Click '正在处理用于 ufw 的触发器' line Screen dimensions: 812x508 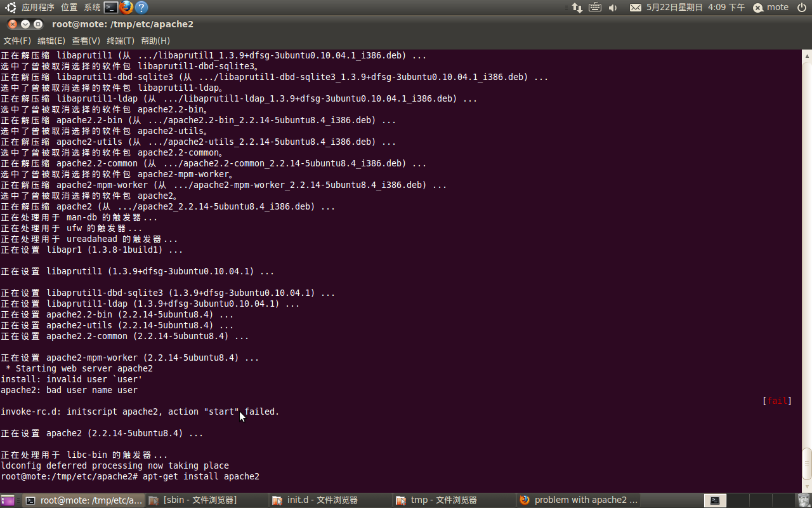72,228
